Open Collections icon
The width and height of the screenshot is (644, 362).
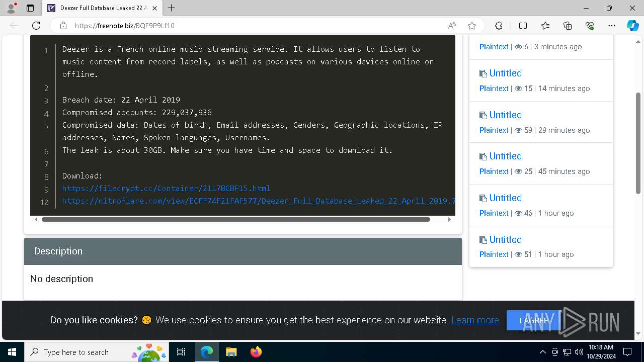coord(568,26)
